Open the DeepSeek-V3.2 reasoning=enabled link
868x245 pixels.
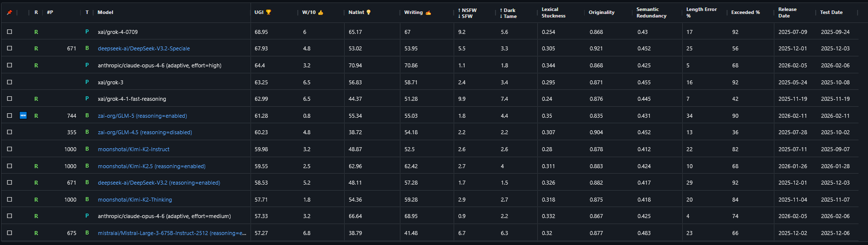[x=159, y=183]
